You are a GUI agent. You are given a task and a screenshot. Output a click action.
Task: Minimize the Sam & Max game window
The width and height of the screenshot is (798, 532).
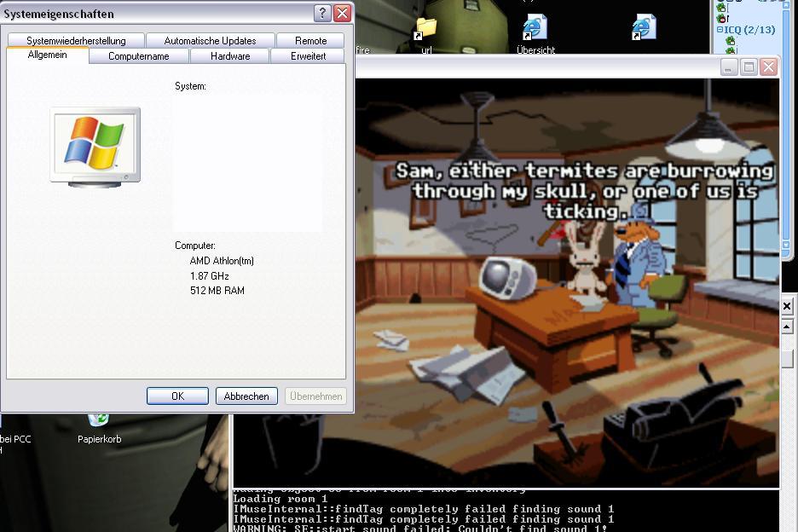729,66
